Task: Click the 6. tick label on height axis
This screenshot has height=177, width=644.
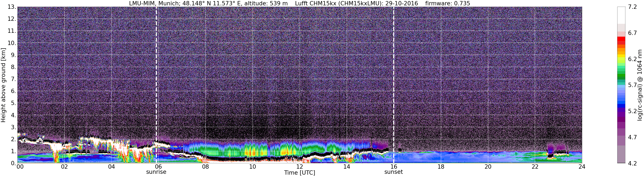Action: [13, 91]
